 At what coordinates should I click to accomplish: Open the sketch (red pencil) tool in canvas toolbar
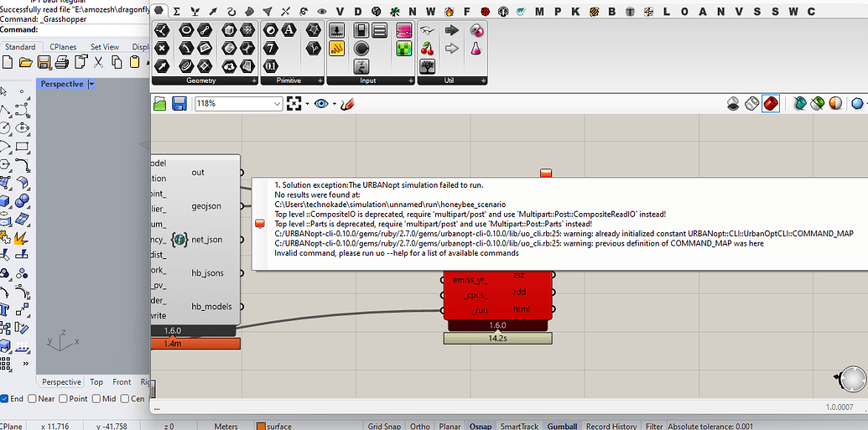[347, 103]
